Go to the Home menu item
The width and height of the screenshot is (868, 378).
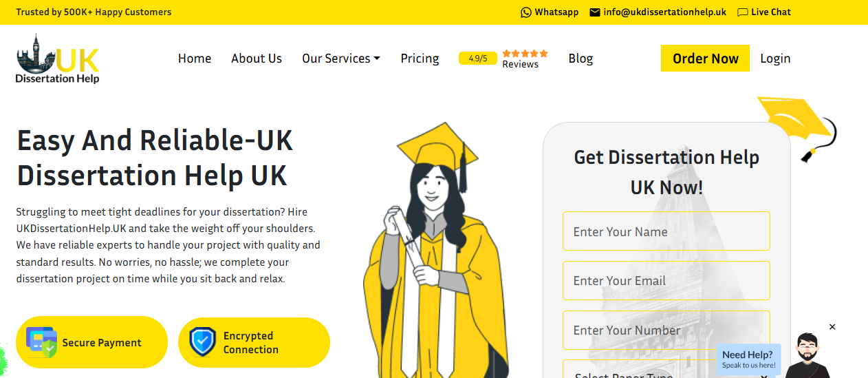point(195,59)
